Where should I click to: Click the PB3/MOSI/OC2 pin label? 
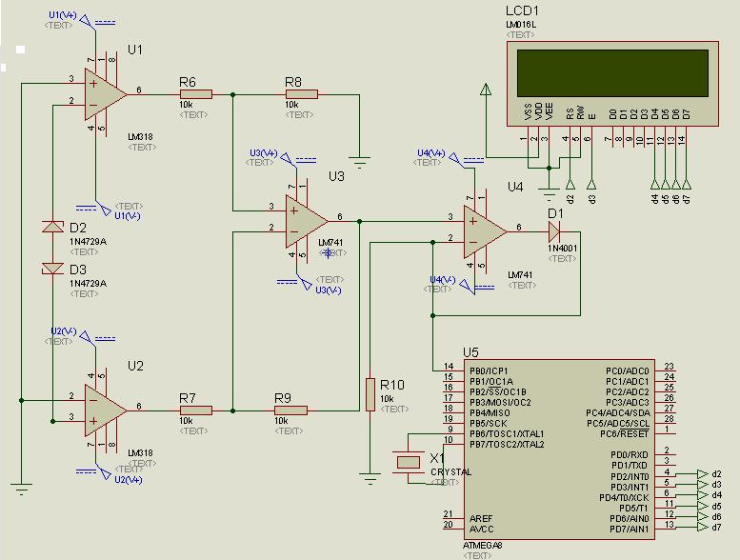pos(500,403)
